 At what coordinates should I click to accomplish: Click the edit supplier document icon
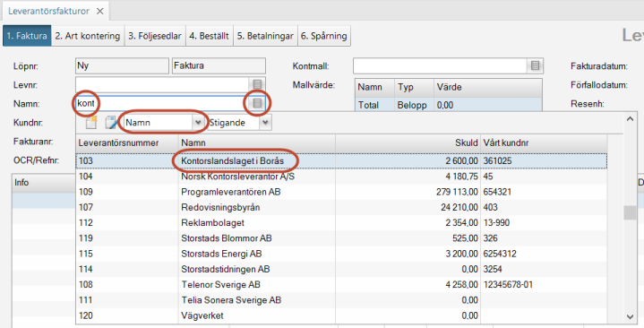(x=111, y=122)
